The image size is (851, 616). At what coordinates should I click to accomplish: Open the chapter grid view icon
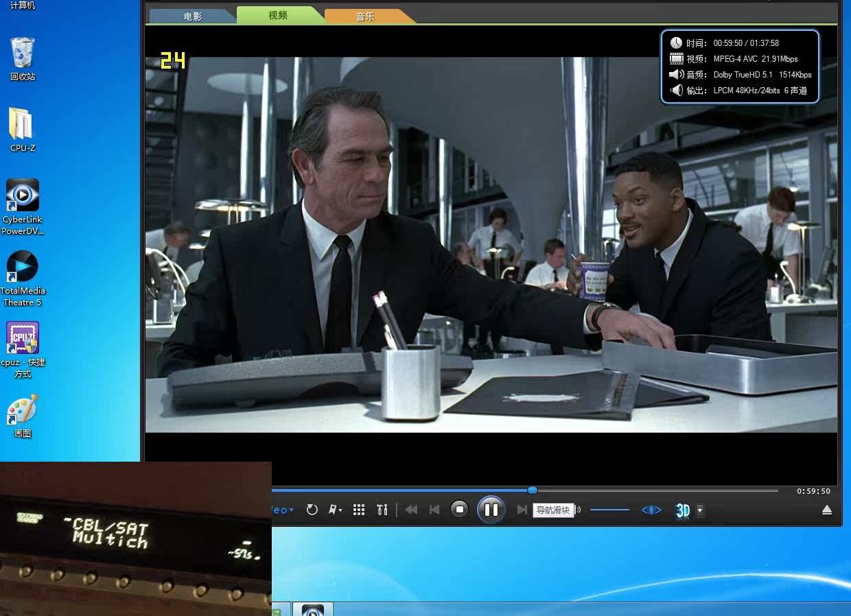click(x=359, y=510)
